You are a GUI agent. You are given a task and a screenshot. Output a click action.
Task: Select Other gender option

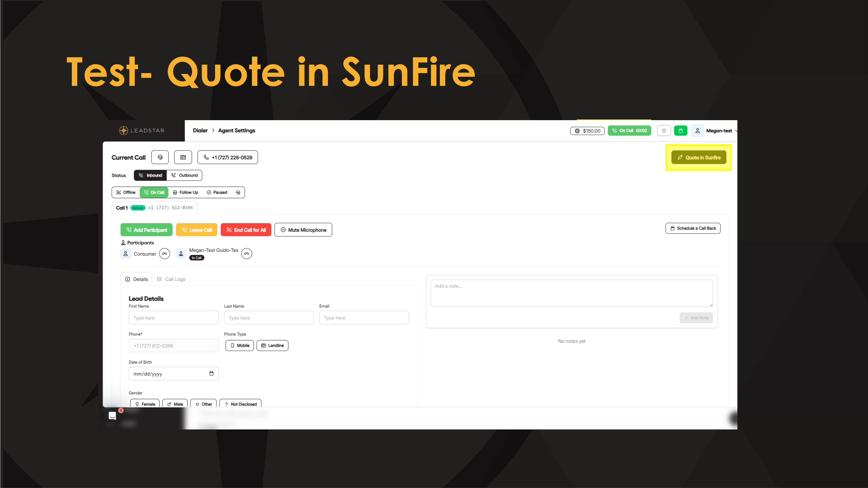204,404
